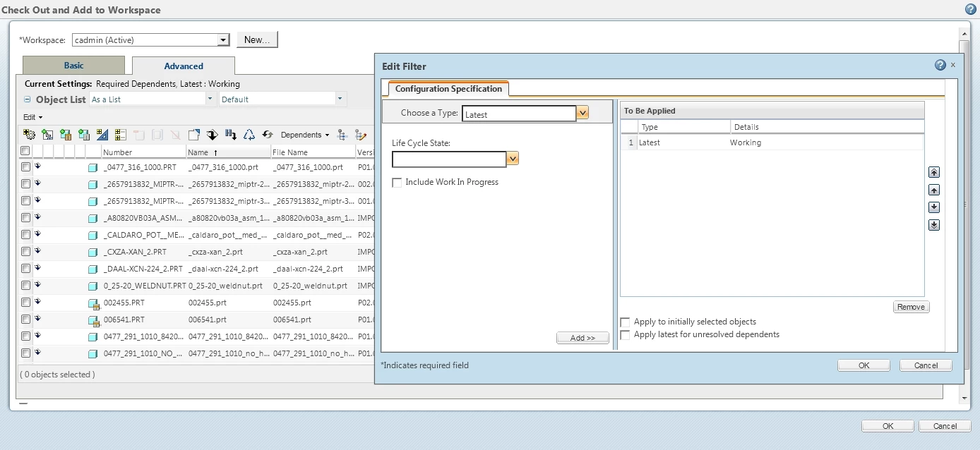This screenshot has height=450, width=980.
Task: Click the Life Cycle State input field
Action: tap(449, 159)
